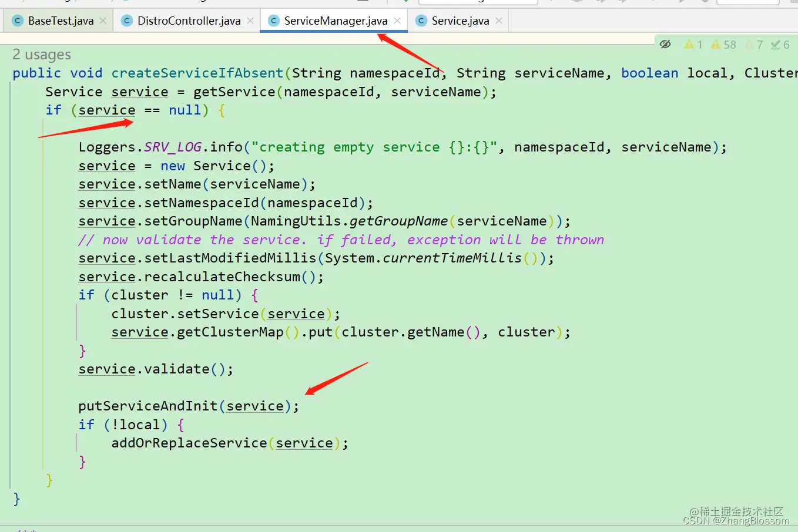This screenshot has width=798, height=532.
Task: Click the 'boolean' keyword in method signature
Action: (650, 73)
